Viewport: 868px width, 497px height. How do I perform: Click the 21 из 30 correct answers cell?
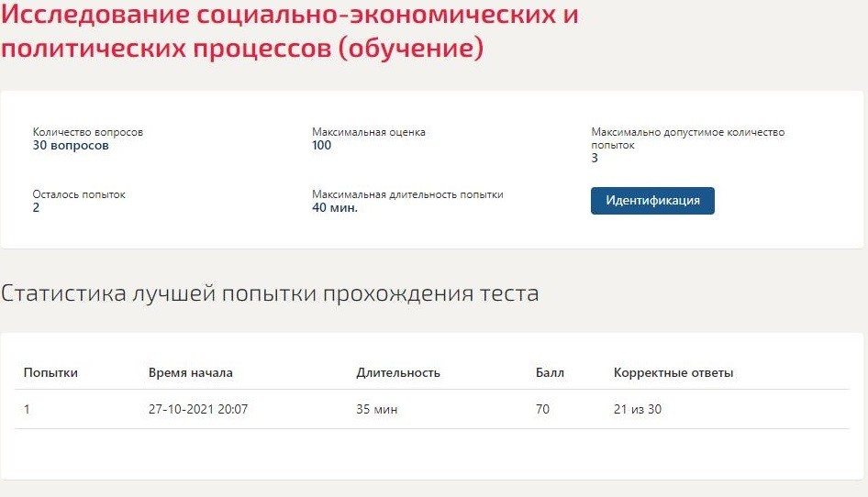[637, 409]
